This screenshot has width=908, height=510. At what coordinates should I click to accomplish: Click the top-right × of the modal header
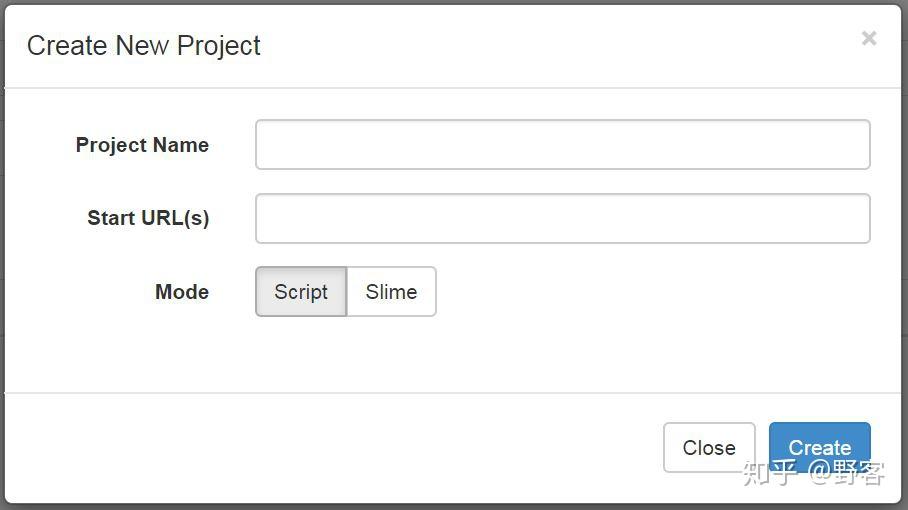pos(869,38)
